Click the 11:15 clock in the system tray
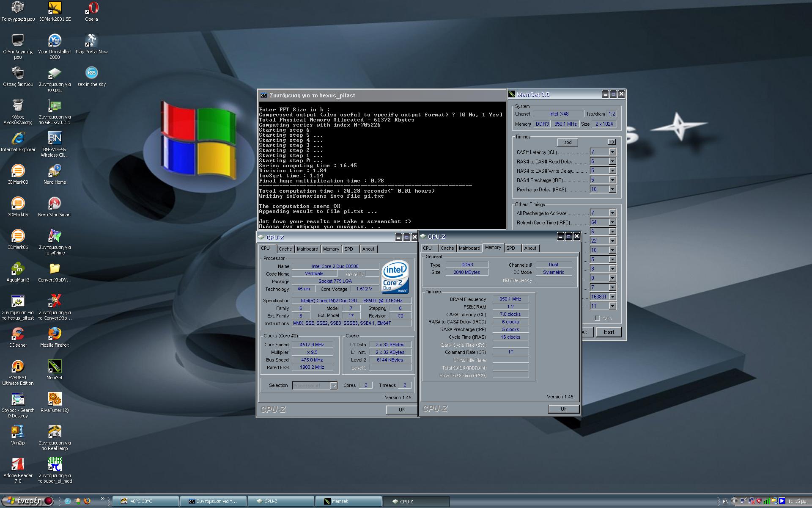 (797, 501)
